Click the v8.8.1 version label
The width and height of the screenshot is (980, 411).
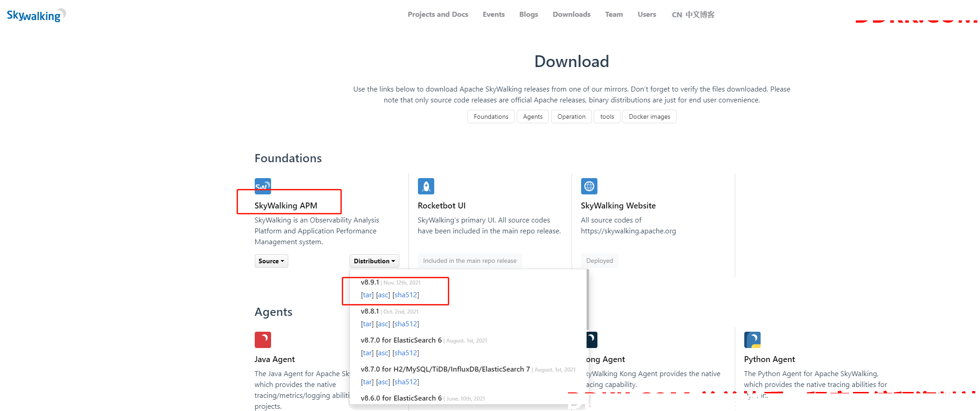coord(370,311)
